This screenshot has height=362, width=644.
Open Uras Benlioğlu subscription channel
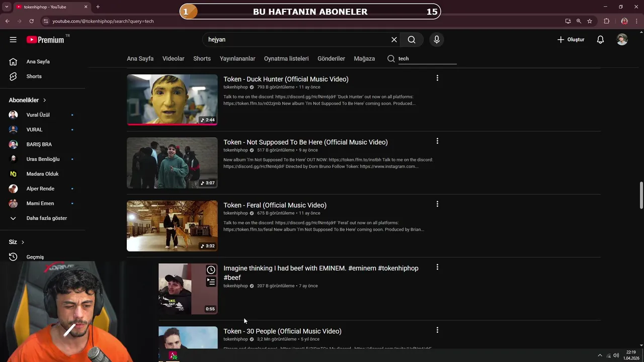coord(43,159)
